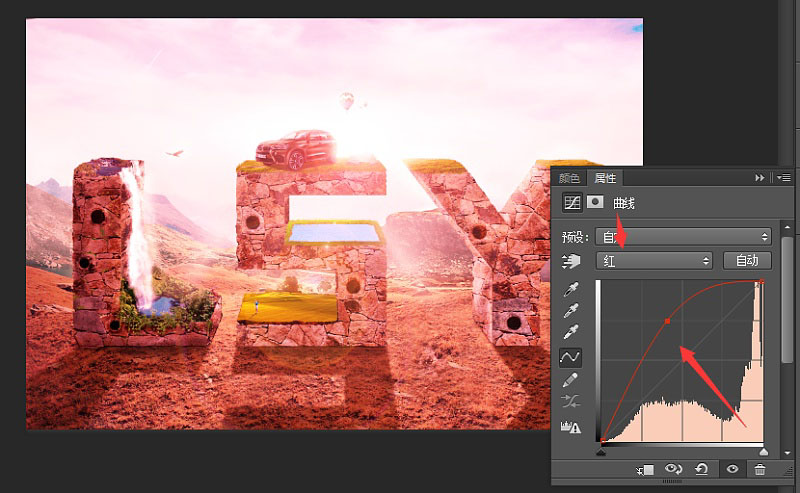Click the panel scrollbar down arrow
Image resolution: width=800 pixels, height=493 pixels.
tap(787, 453)
